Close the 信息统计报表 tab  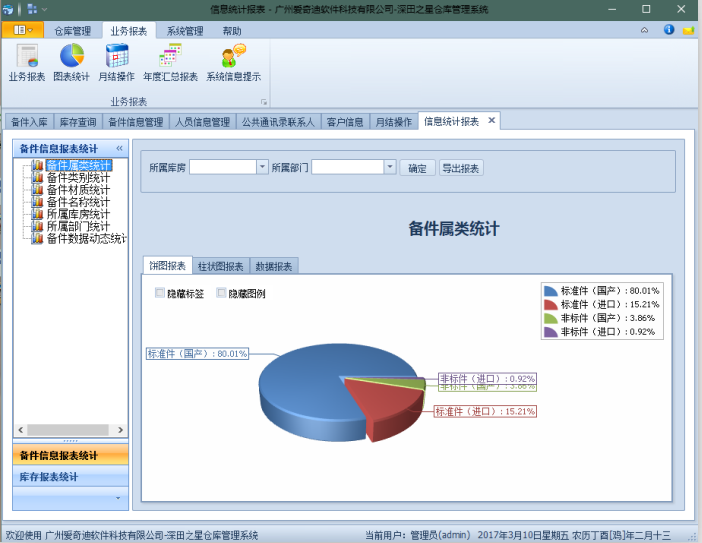(x=491, y=120)
